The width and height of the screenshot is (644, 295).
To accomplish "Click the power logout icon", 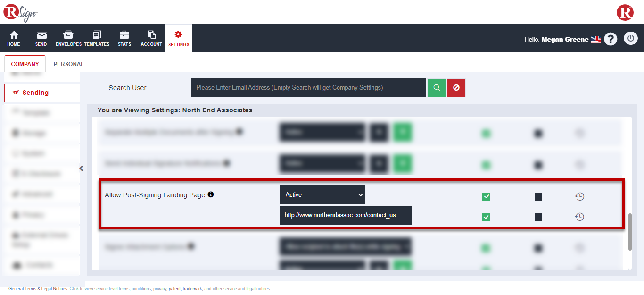I will click(x=630, y=39).
